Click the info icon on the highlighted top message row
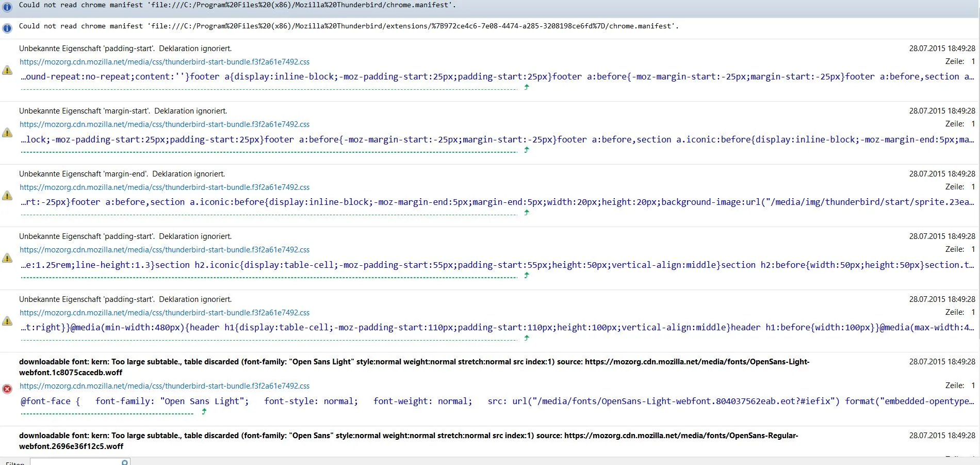980x465 pixels. (7, 7)
